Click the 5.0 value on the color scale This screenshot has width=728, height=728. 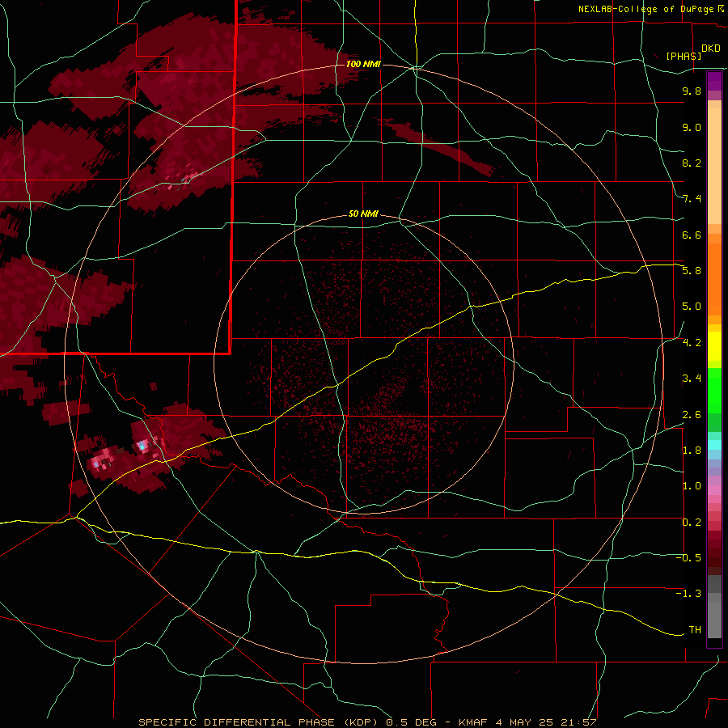tap(692, 307)
